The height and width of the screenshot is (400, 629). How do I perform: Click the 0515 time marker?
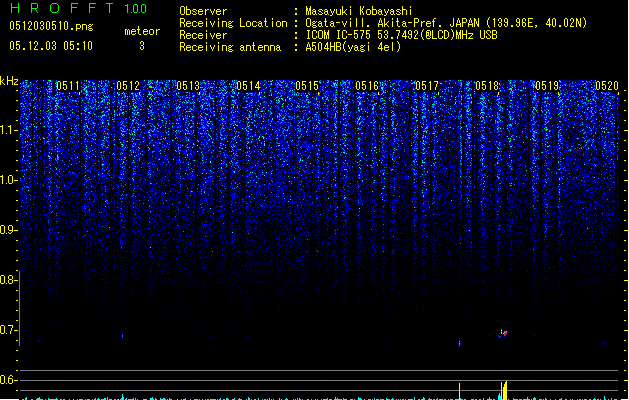(x=307, y=86)
